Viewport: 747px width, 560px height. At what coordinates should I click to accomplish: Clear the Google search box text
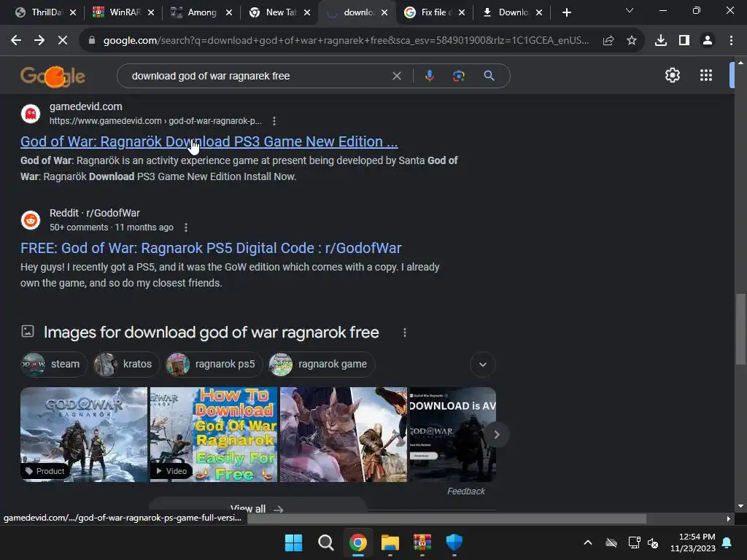[x=396, y=76]
